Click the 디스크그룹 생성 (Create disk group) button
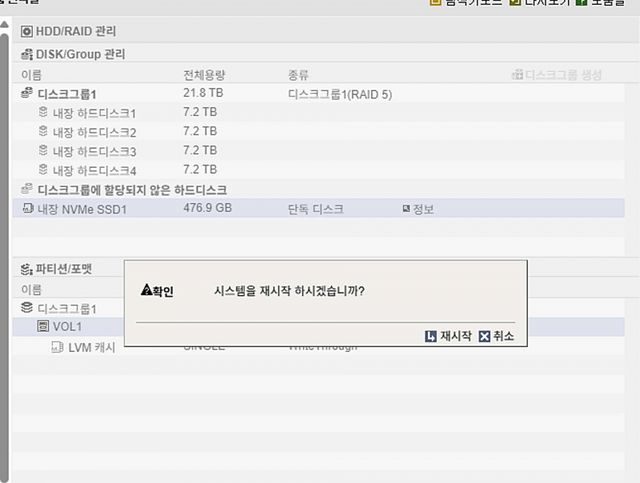The height and width of the screenshot is (483, 640). [556, 74]
